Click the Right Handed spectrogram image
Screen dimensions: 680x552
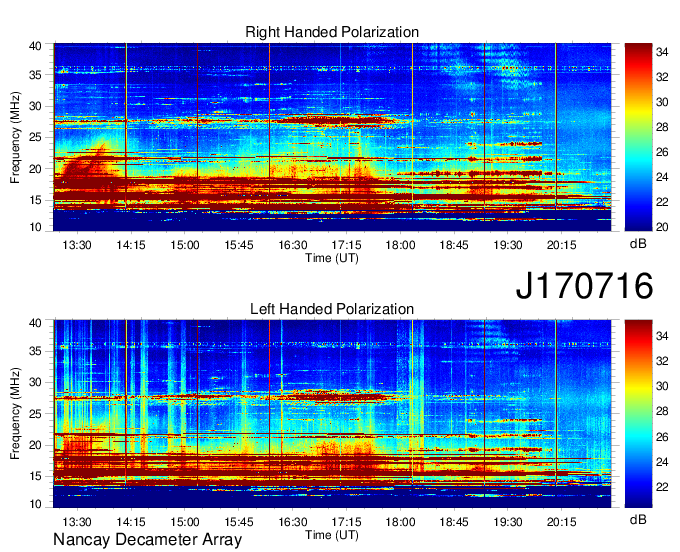pos(332,137)
